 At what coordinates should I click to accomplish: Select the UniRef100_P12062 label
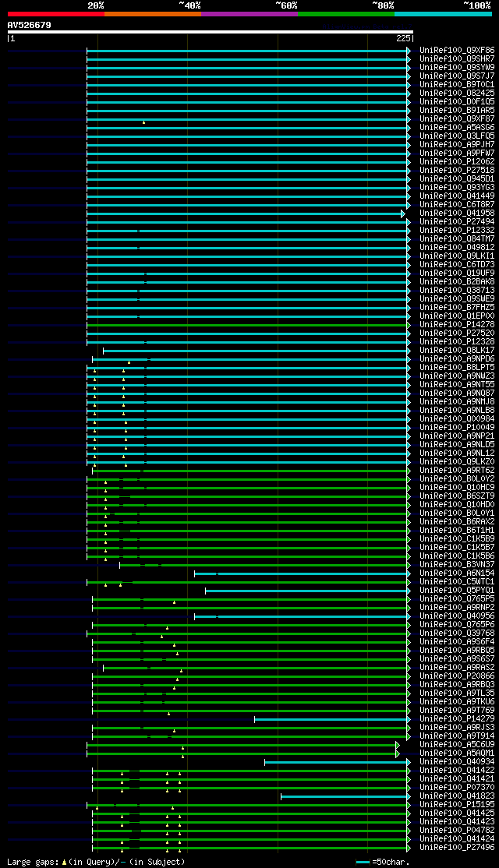(457, 161)
